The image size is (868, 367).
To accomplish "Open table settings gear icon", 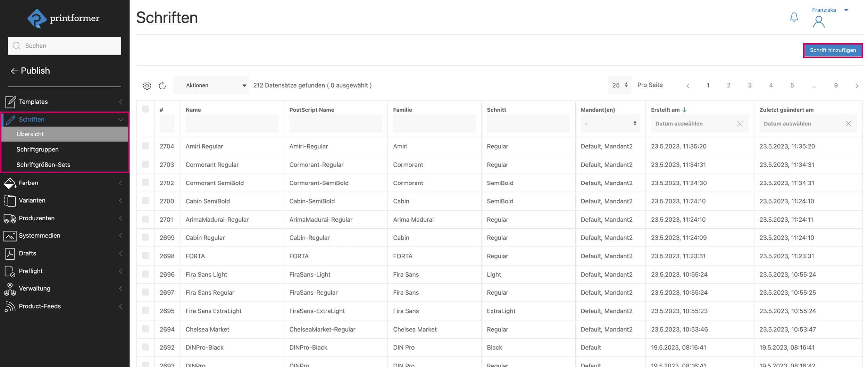I will click(x=147, y=85).
